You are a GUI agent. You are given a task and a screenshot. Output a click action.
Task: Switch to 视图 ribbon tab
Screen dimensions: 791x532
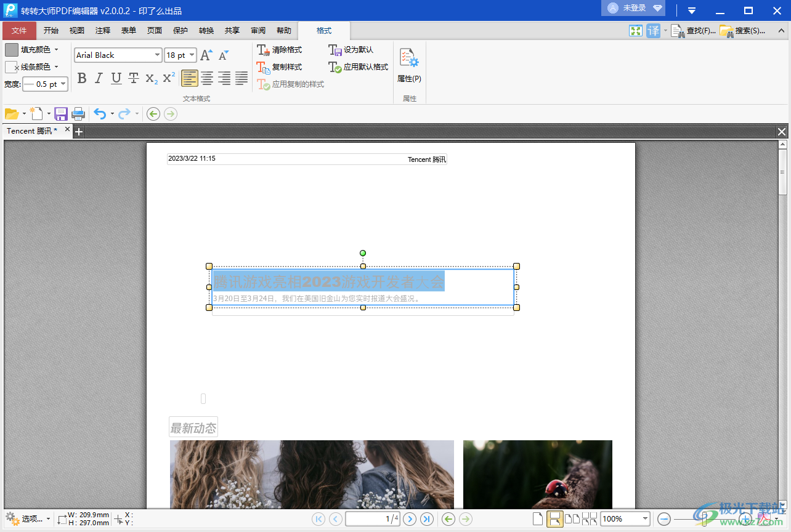coord(77,31)
